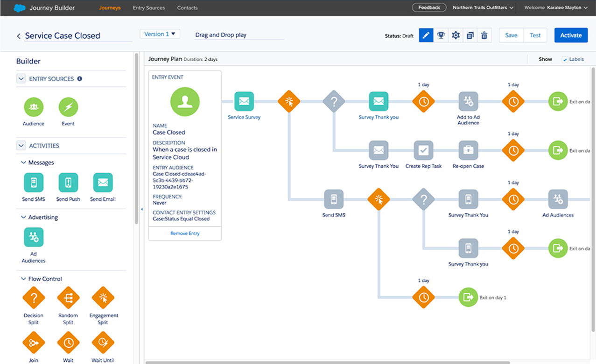The width and height of the screenshot is (596, 364).
Task: Click the first engagement split after Service Survey
Action: click(289, 101)
